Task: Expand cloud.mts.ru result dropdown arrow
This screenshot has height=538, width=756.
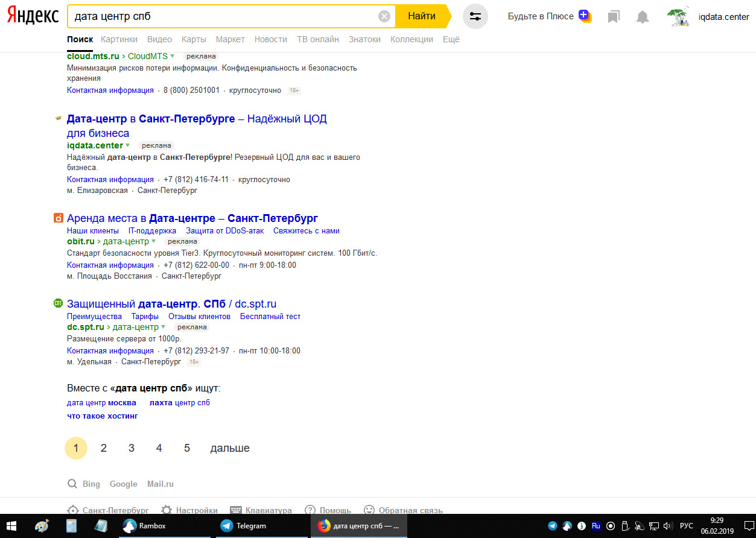Action: pyautogui.click(x=172, y=56)
